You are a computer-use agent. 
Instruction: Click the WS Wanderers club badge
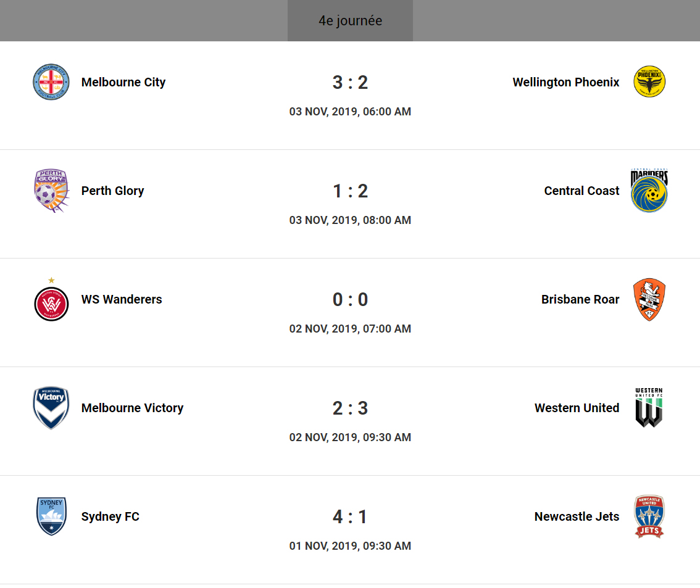pos(51,302)
